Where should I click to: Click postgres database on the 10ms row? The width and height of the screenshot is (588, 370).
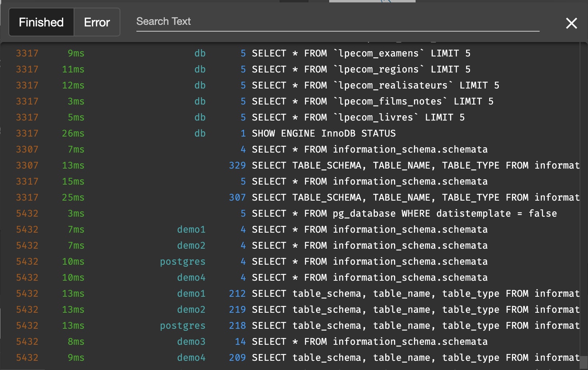183,262
